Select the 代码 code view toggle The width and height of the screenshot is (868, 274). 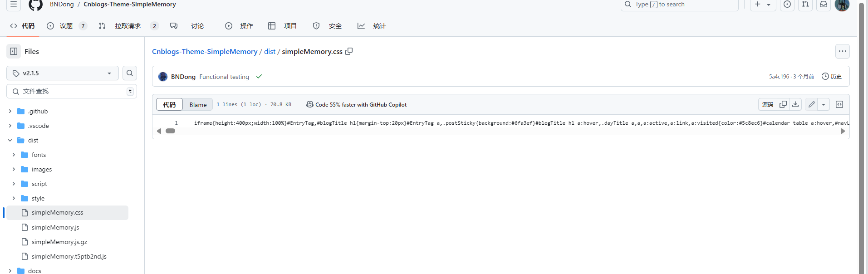(169, 105)
